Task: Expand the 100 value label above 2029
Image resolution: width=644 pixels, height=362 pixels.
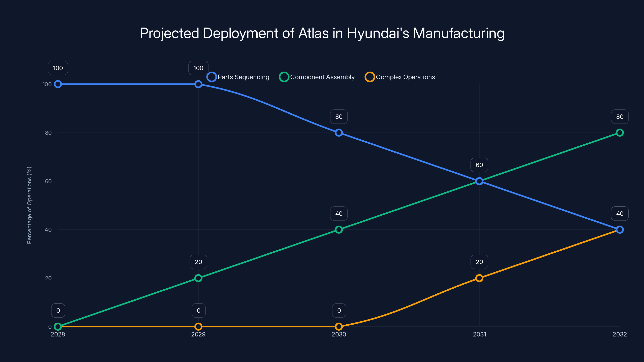Action: [x=198, y=68]
